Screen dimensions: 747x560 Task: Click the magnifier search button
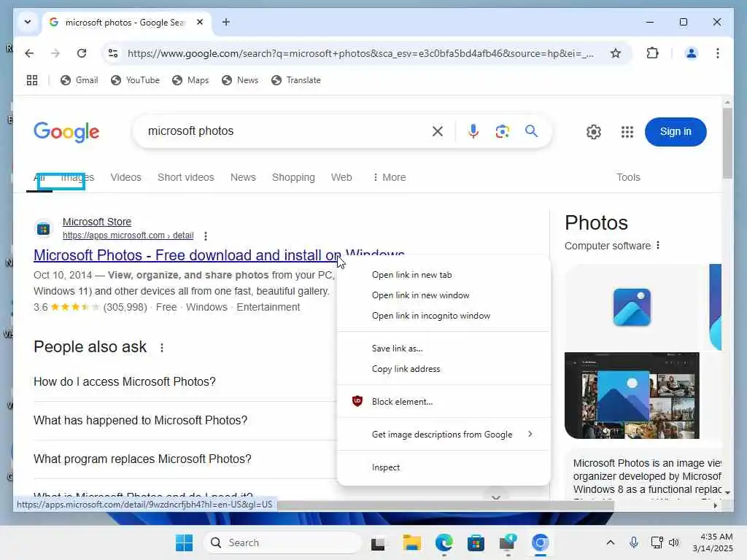point(531,131)
